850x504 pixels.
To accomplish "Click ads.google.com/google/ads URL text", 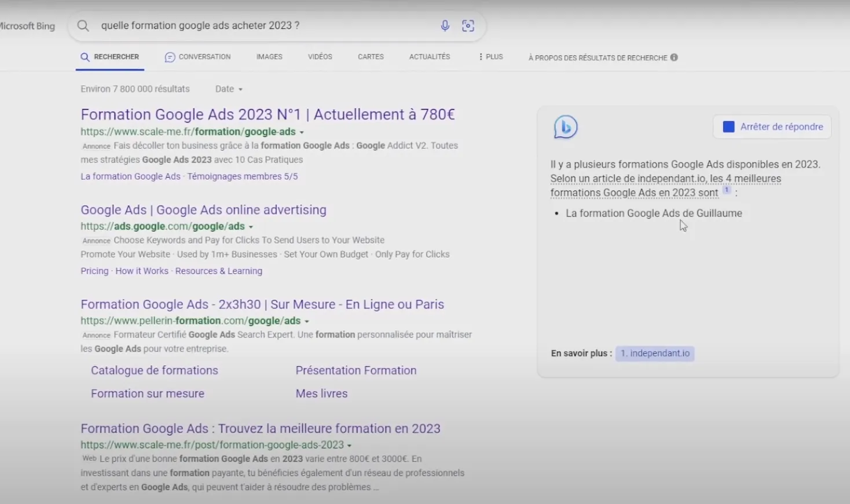I will coord(163,226).
